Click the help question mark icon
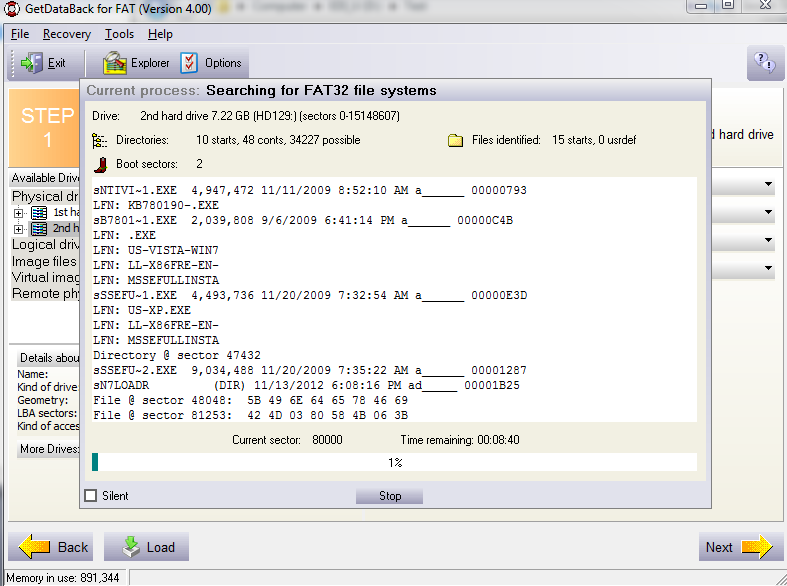 (764, 63)
